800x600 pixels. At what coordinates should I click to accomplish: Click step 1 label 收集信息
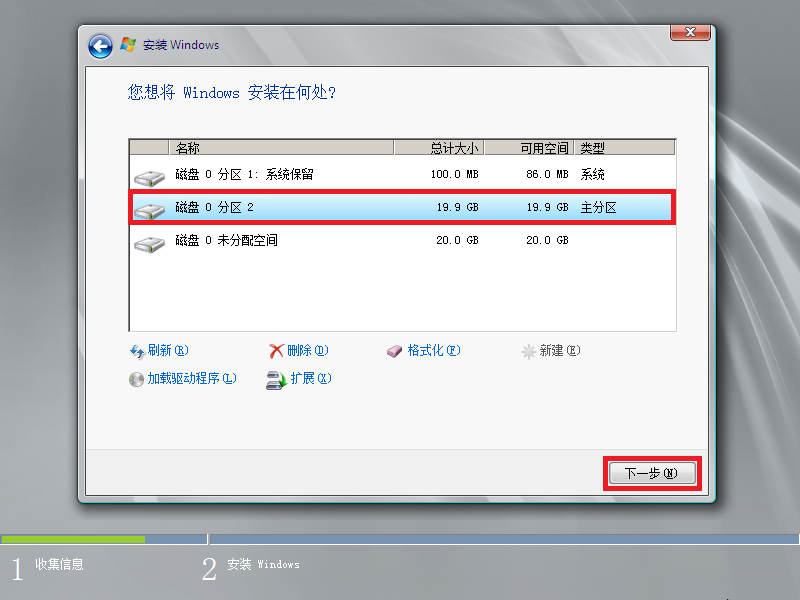[59, 564]
